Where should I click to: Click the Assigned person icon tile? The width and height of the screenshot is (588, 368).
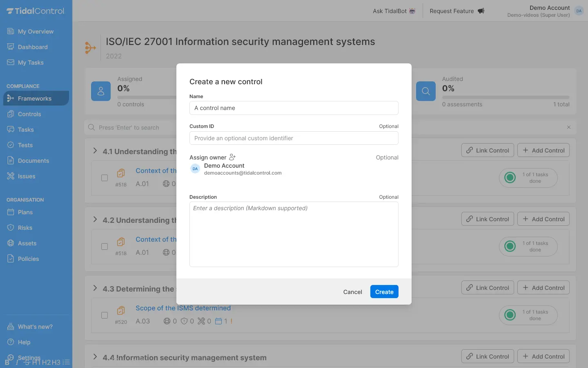(101, 91)
